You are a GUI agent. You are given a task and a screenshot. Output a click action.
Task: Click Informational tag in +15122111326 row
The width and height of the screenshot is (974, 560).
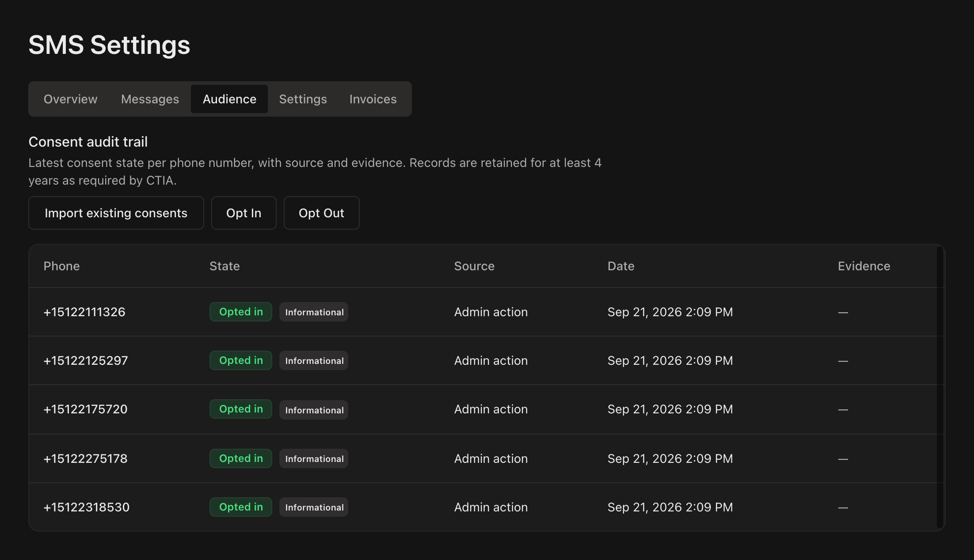[314, 312]
